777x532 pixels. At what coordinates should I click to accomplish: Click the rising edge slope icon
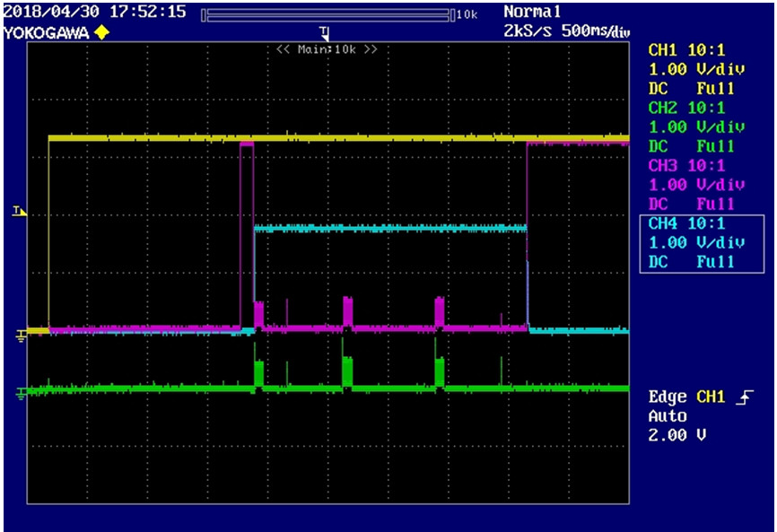point(745,397)
